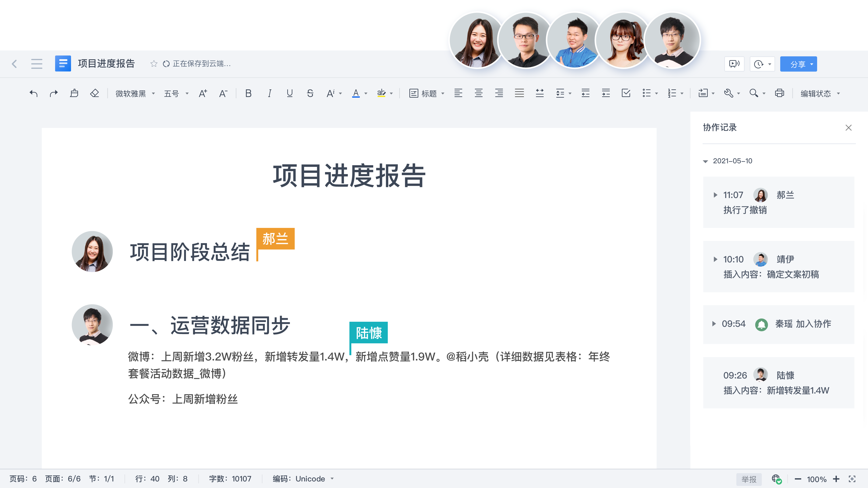Collapse the 2021-05-10 date group
The image size is (868, 488).
[x=705, y=161]
